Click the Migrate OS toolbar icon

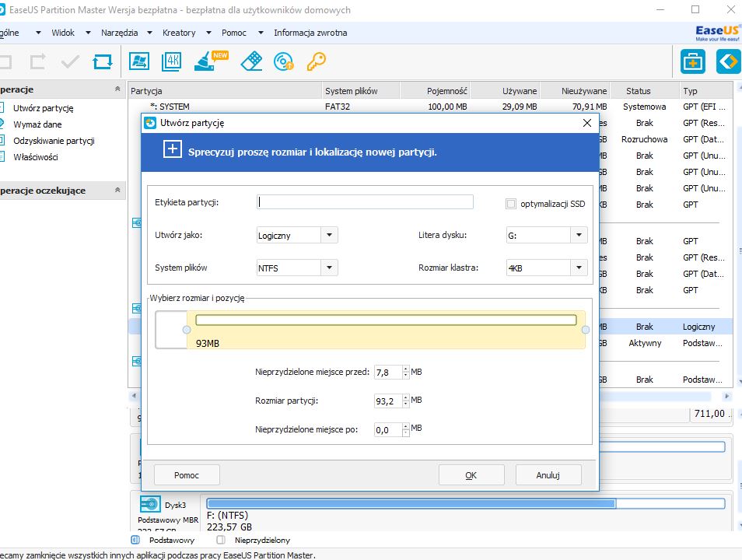click(139, 61)
